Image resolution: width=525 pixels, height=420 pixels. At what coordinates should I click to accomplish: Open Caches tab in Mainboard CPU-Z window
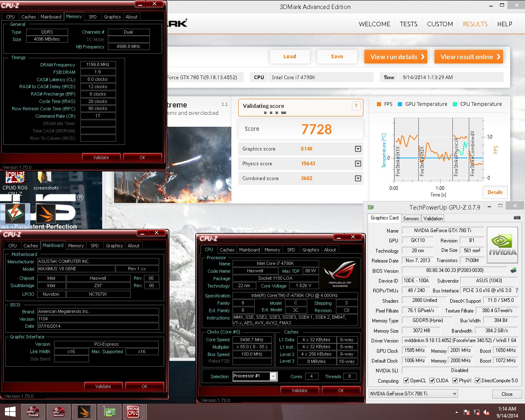31,246
